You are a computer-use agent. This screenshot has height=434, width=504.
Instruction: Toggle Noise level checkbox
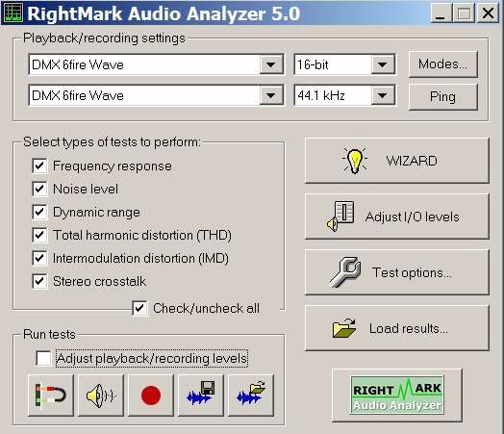click(x=39, y=189)
